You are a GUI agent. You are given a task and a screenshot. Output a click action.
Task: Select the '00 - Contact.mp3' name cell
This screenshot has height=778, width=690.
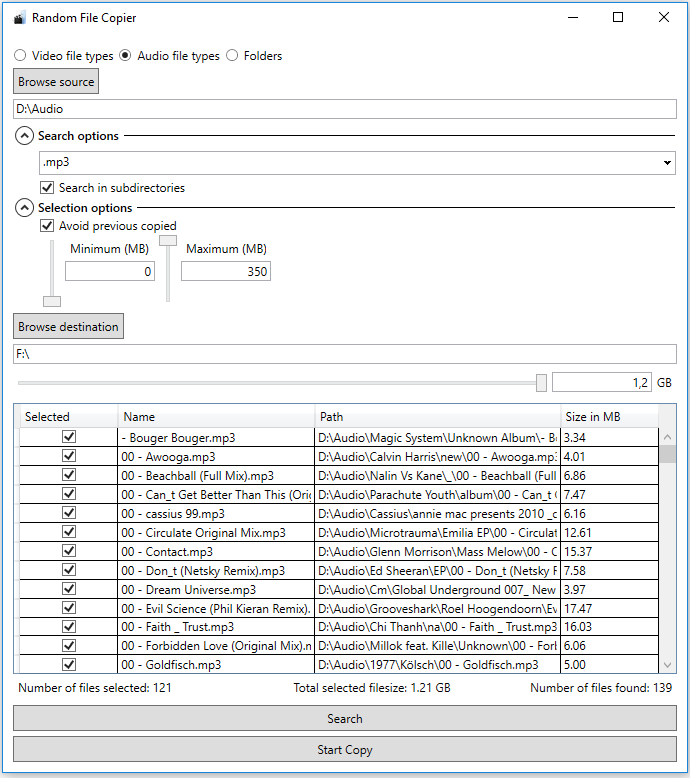pos(216,552)
